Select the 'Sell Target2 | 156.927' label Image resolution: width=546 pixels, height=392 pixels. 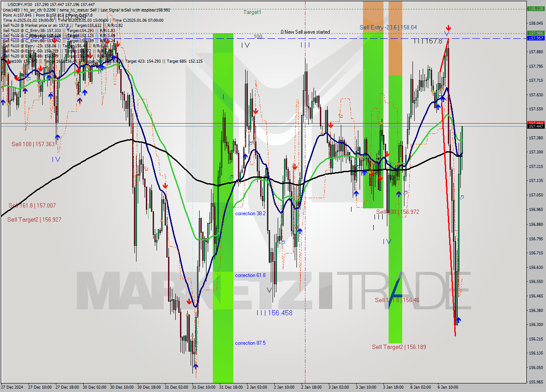pyautogui.click(x=34, y=220)
